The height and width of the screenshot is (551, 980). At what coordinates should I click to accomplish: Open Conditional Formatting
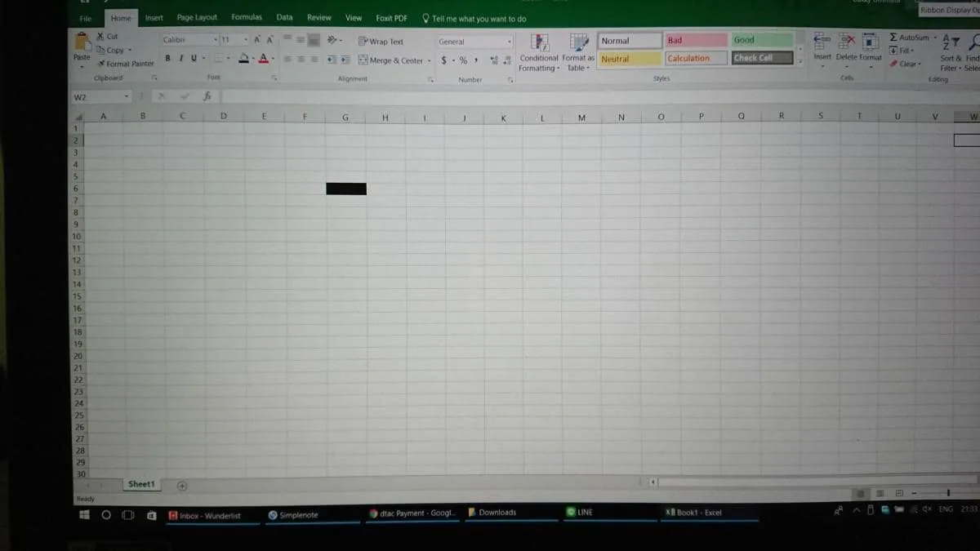click(539, 53)
